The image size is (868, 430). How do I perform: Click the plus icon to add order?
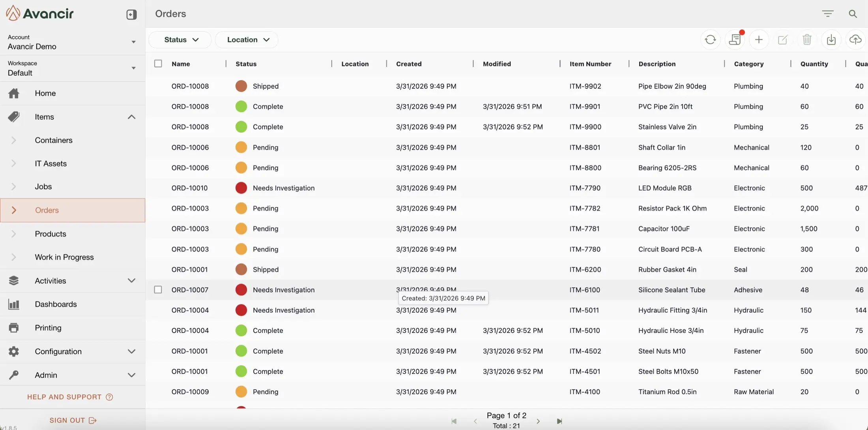tap(759, 39)
